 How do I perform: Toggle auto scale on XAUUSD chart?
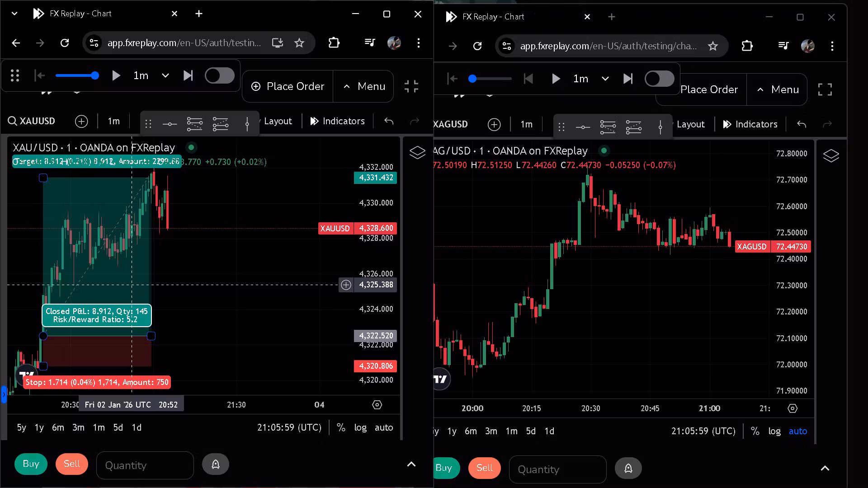tap(384, 427)
